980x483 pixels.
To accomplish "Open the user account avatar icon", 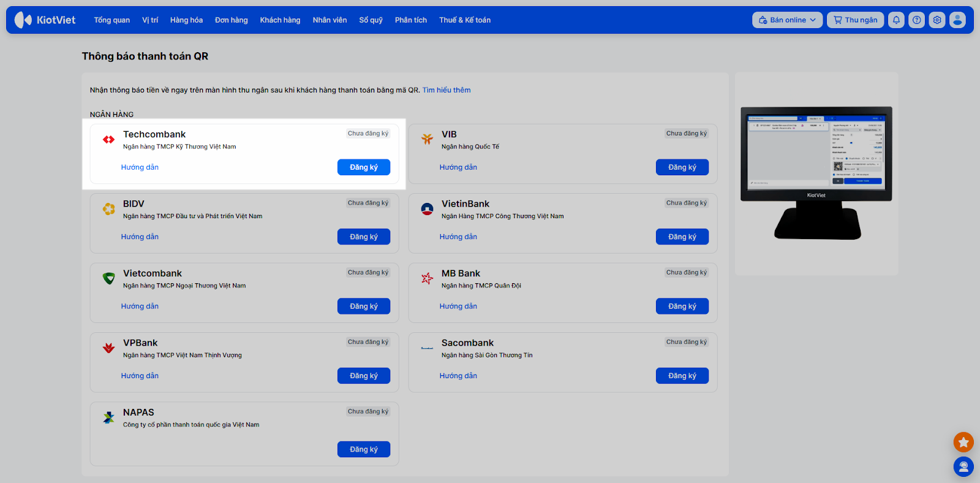I will [957, 20].
